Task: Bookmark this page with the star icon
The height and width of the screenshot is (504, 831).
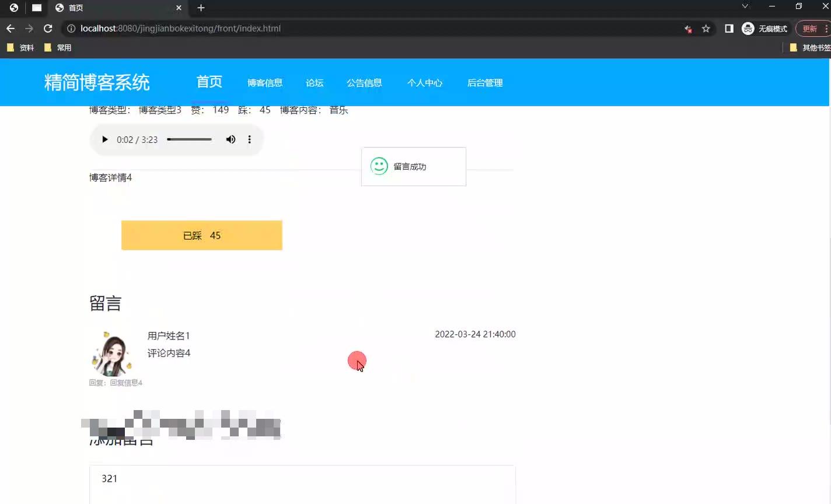Action: coord(706,28)
